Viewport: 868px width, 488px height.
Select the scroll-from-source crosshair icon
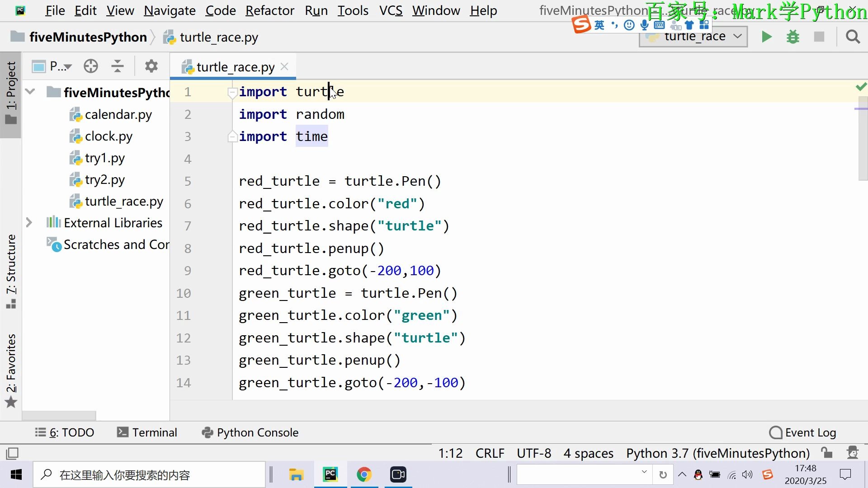click(x=90, y=66)
